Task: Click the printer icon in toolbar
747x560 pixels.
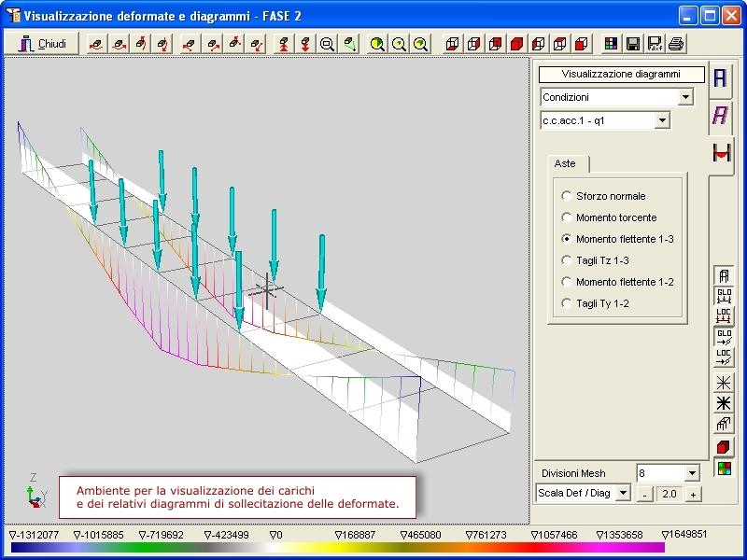Action: click(x=676, y=44)
